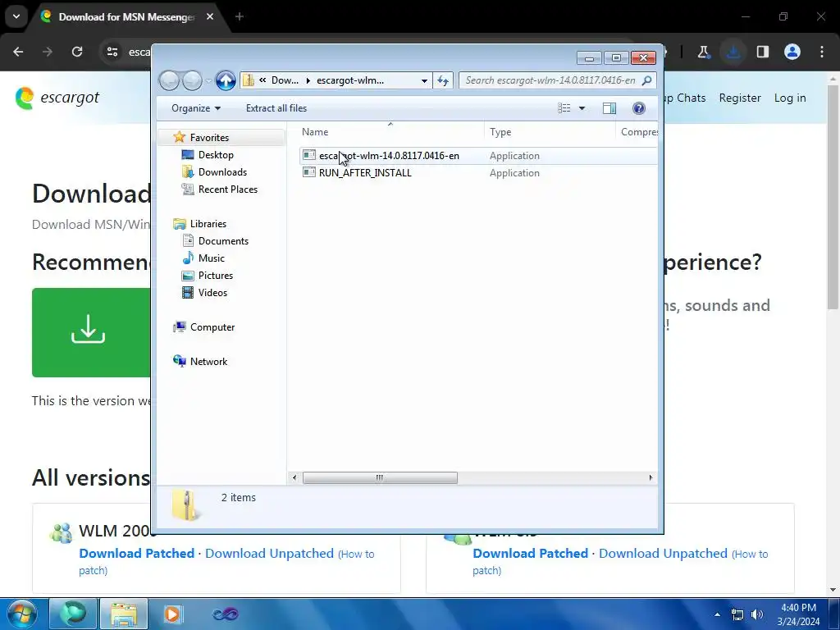Open the Pictures library

(x=216, y=276)
